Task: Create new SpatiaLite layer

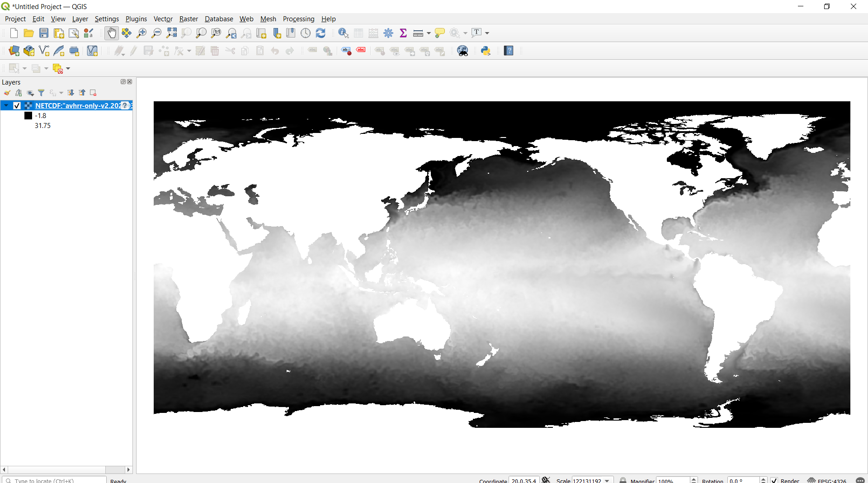Action: coord(59,51)
